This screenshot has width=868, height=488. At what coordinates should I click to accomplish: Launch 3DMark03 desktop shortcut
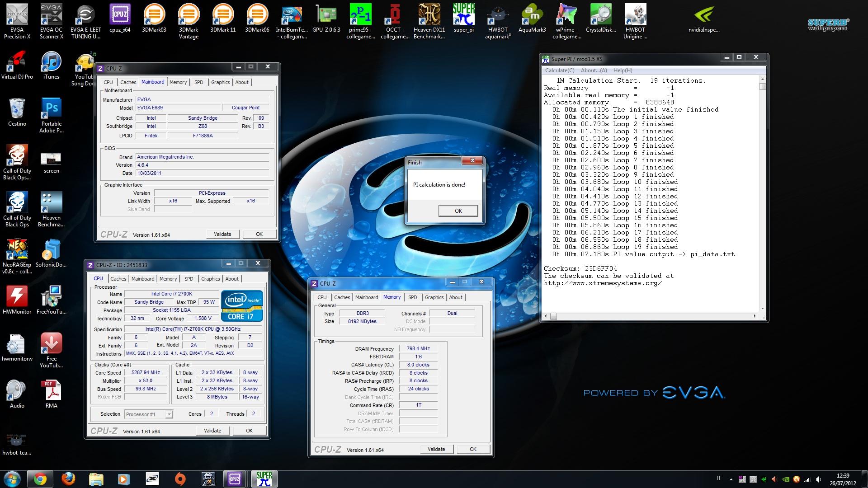click(x=154, y=19)
